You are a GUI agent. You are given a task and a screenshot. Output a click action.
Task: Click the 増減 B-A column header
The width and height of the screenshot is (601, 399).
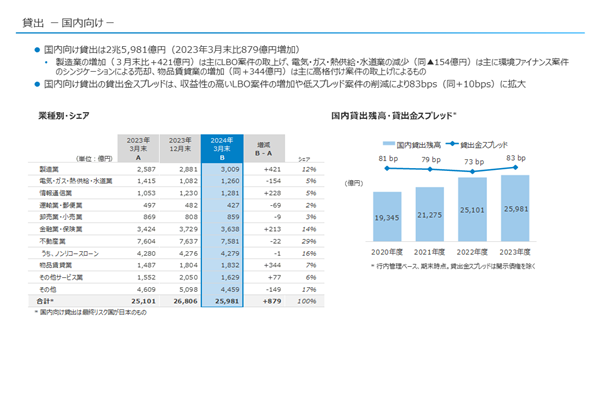coord(264,148)
